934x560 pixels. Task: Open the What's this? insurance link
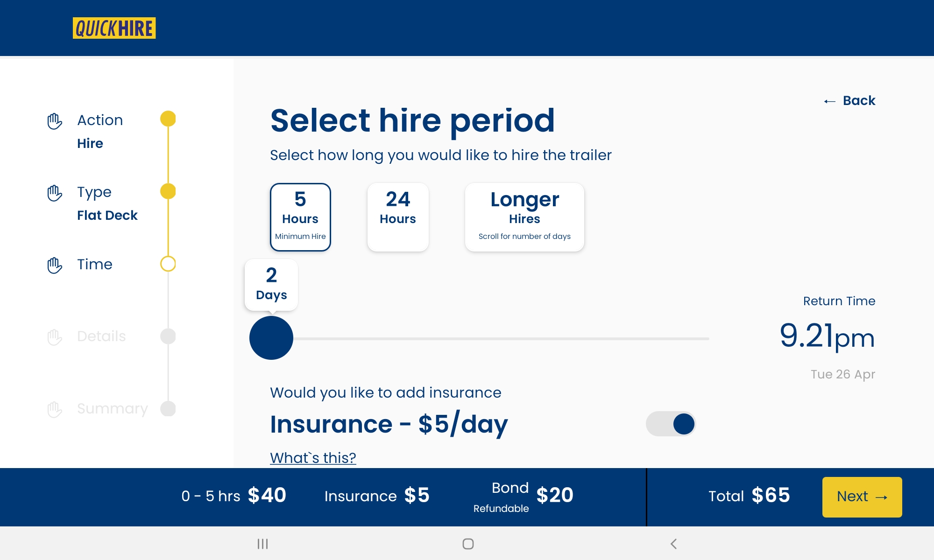[313, 458]
